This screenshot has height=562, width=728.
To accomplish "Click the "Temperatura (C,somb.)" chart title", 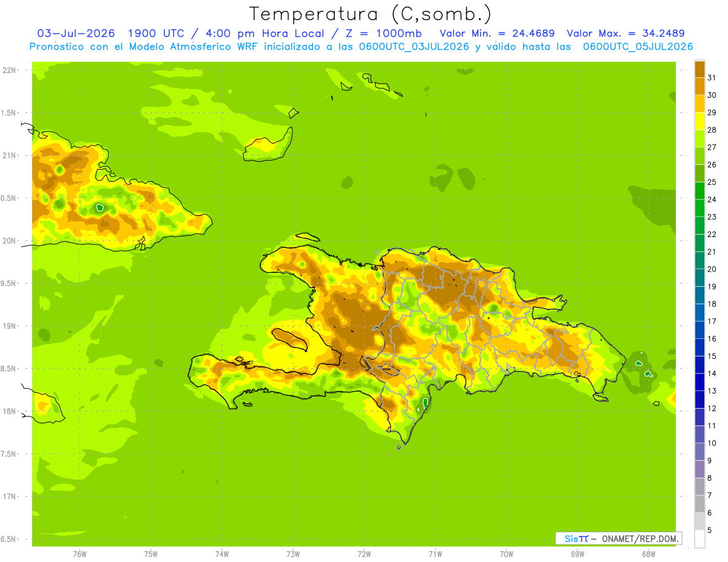I will 370,14.
